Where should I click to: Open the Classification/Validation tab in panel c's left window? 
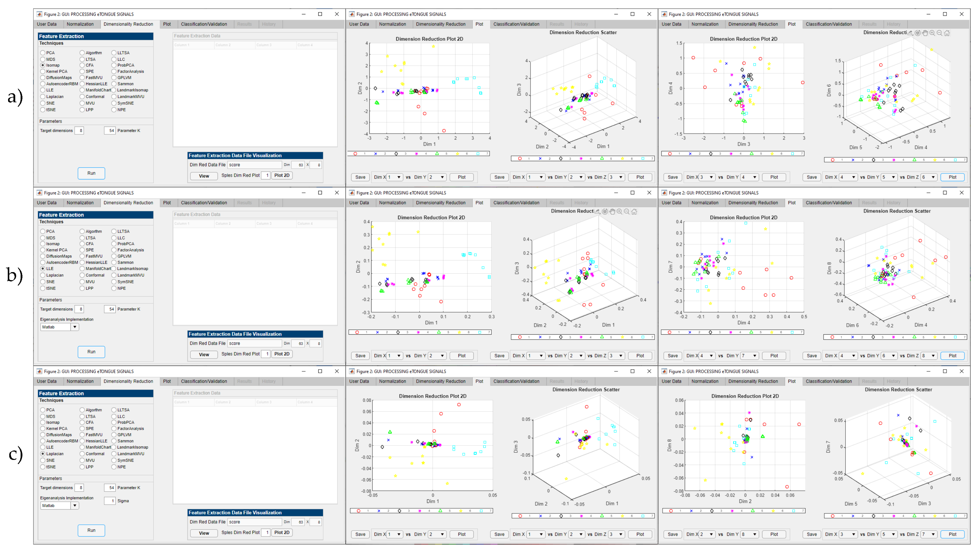click(204, 381)
